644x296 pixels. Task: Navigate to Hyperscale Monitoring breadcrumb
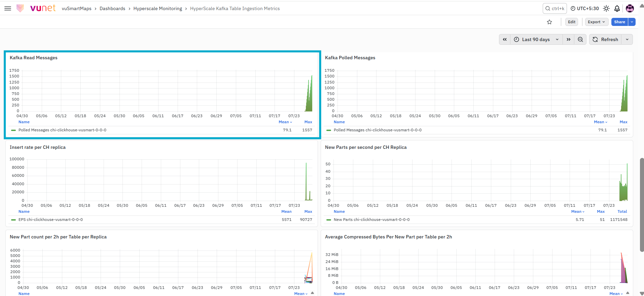click(158, 8)
